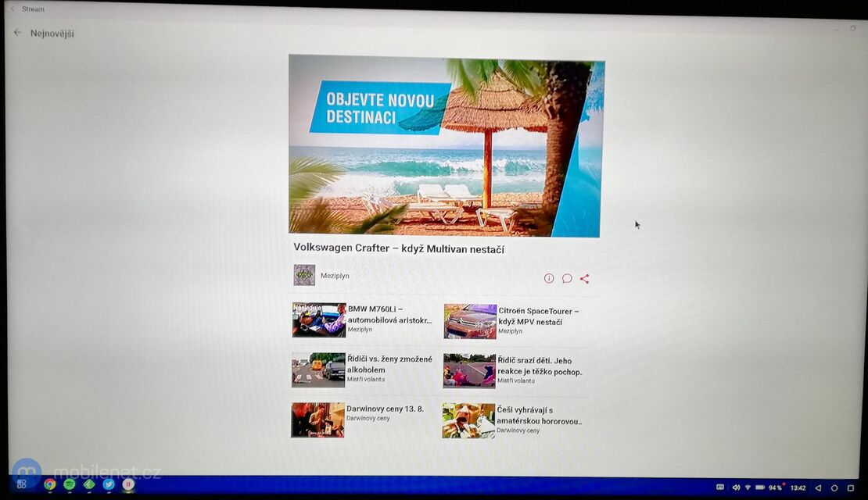Click the main video player with beach ad
Image resolution: width=868 pixels, height=500 pixels.
[446, 146]
